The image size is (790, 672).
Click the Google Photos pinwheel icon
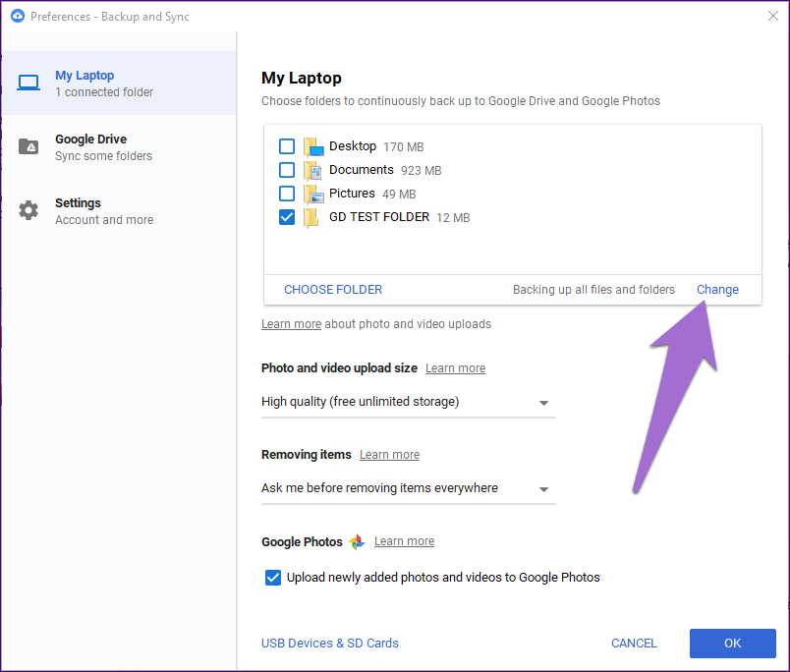point(357,542)
